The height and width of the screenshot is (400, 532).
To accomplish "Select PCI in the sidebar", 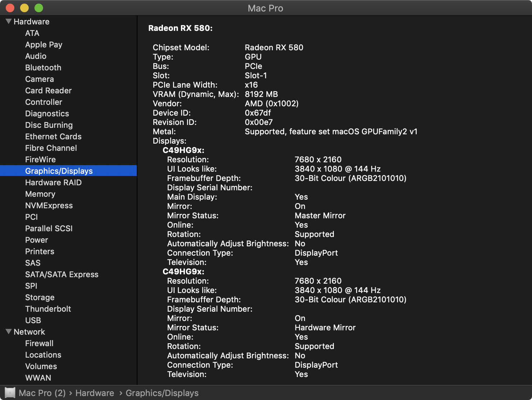I will (x=32, y=217).
